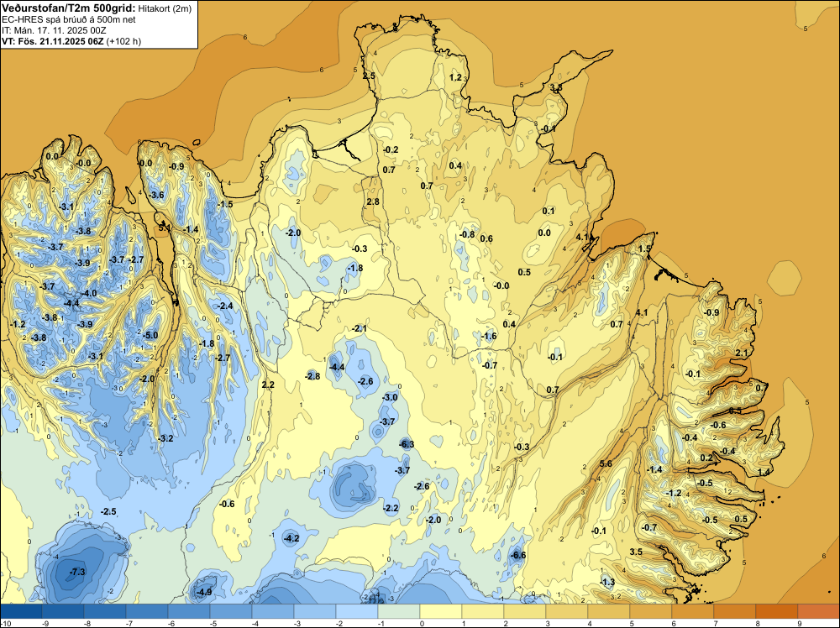Click the -2.5 temperature value
Screen dimensions: 840x628
pos(108,512)
